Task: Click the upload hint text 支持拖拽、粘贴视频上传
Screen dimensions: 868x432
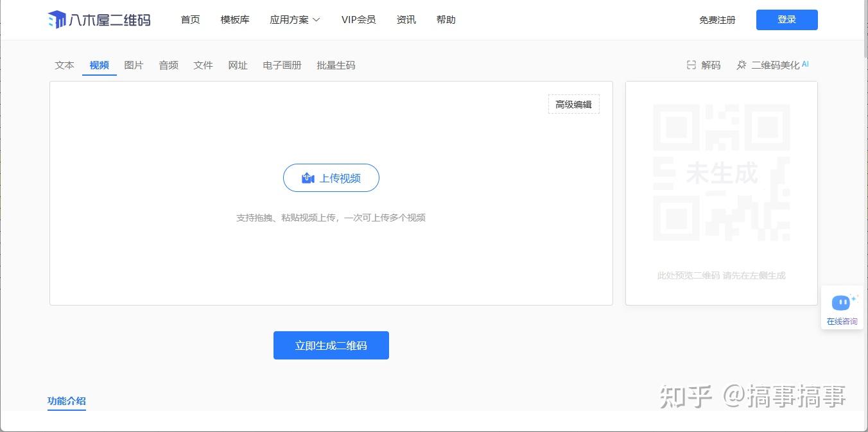Action: (331, 218)
